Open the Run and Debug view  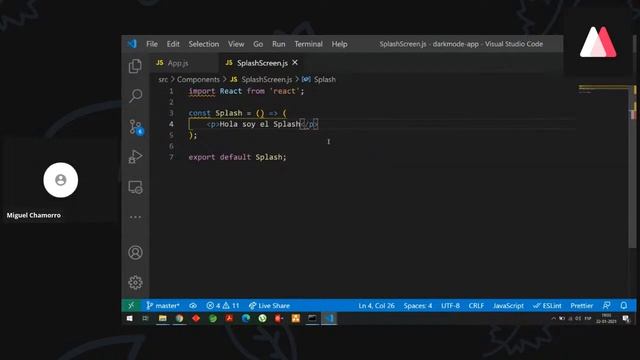tap(135, 156)
